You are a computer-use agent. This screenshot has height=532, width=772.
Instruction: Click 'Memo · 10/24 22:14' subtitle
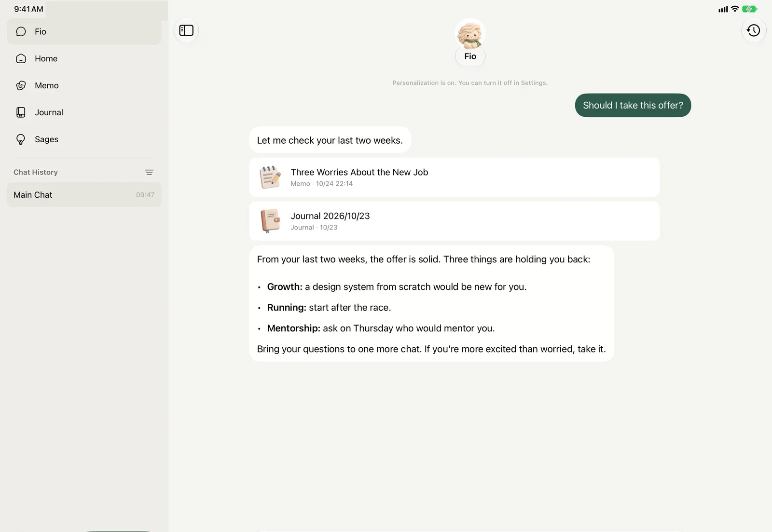321,184
